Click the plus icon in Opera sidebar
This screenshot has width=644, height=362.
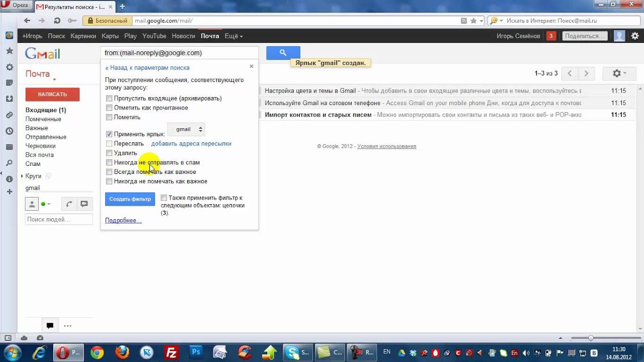point(9,192)
